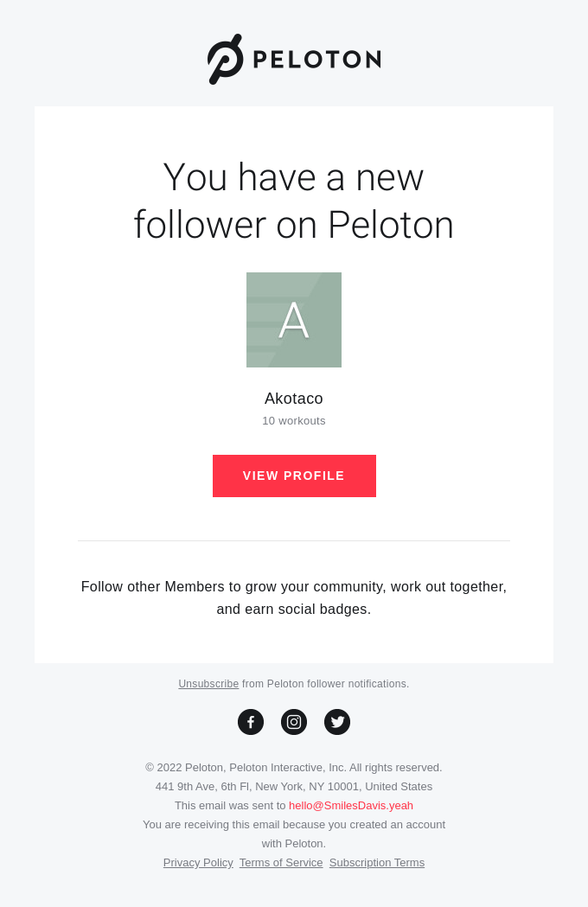This screenshot has width=588, height=907.
Task: Open the Subscription Terms link
Action: [x=377, y=863]
